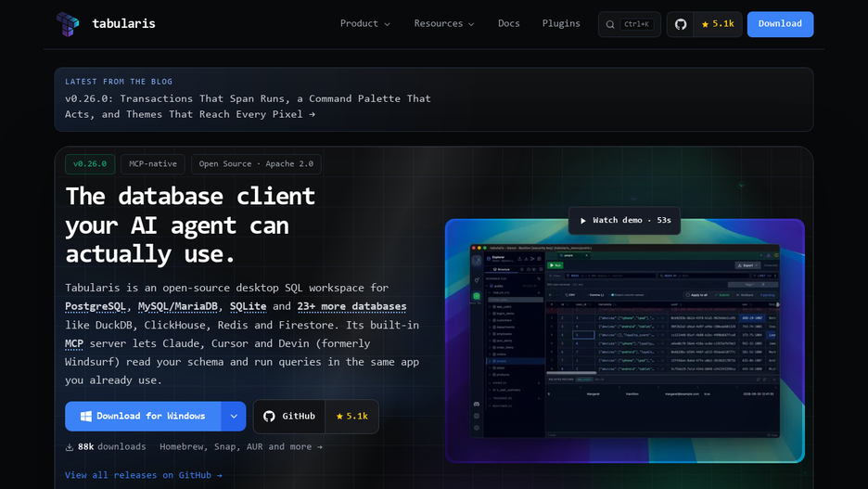
Task: Click the 5.1k star count in navbar
Action: click(718, 24)
